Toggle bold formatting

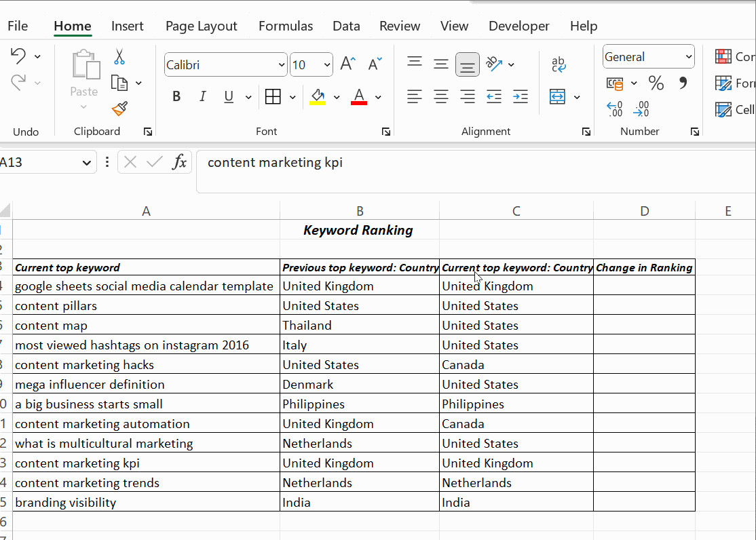(176, 96)
